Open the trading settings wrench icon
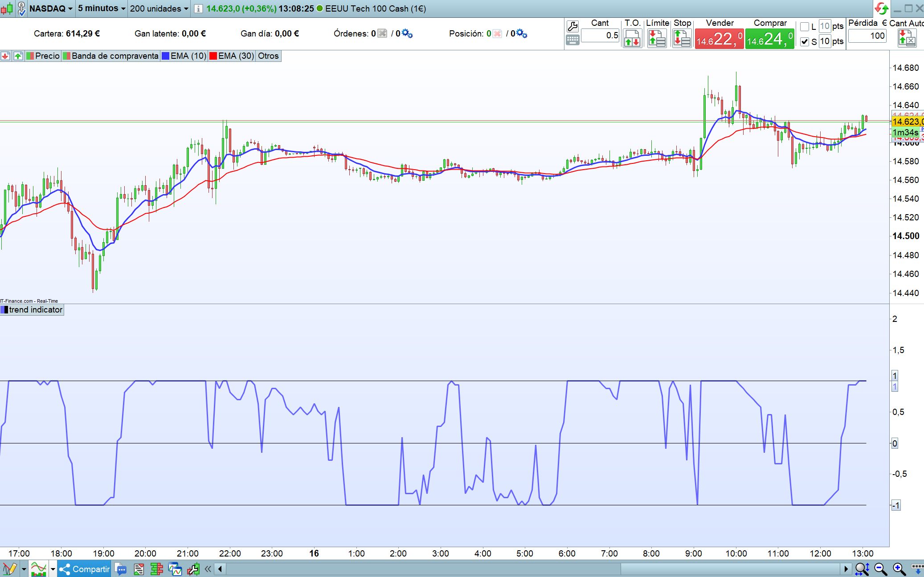Screen dimensions: 924x577 (572, 26)
